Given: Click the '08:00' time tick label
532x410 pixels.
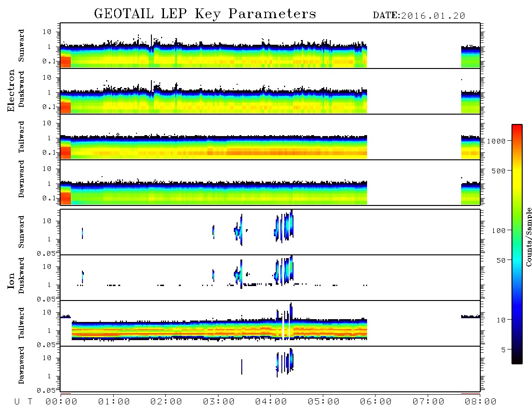Looking at the screenshot, I should pos(481,402).
